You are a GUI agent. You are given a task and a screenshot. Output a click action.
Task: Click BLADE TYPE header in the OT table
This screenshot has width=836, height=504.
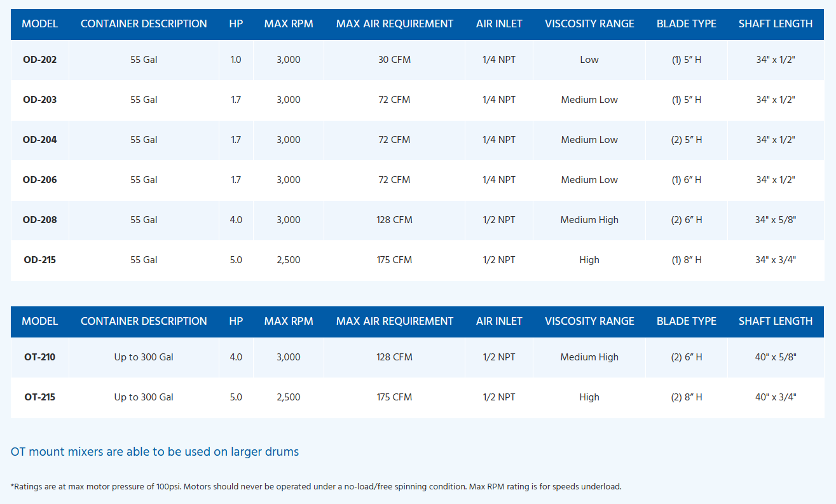pos(686,322)
